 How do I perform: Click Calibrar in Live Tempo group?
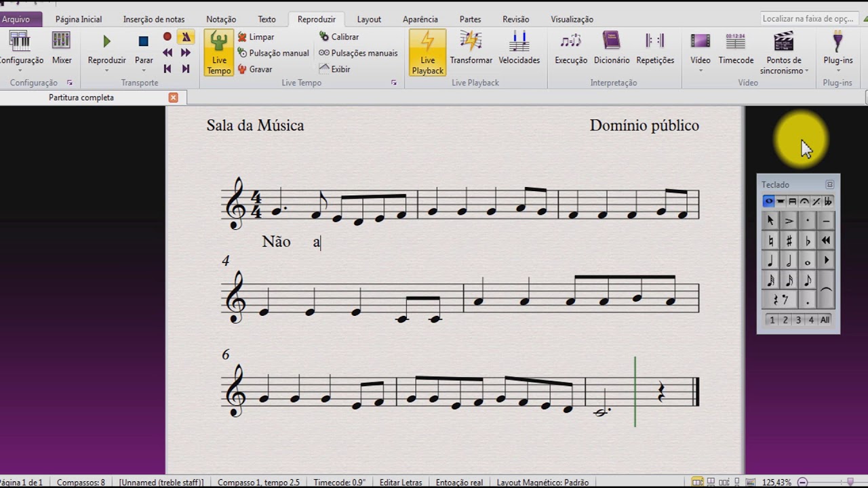coord(339,37)
